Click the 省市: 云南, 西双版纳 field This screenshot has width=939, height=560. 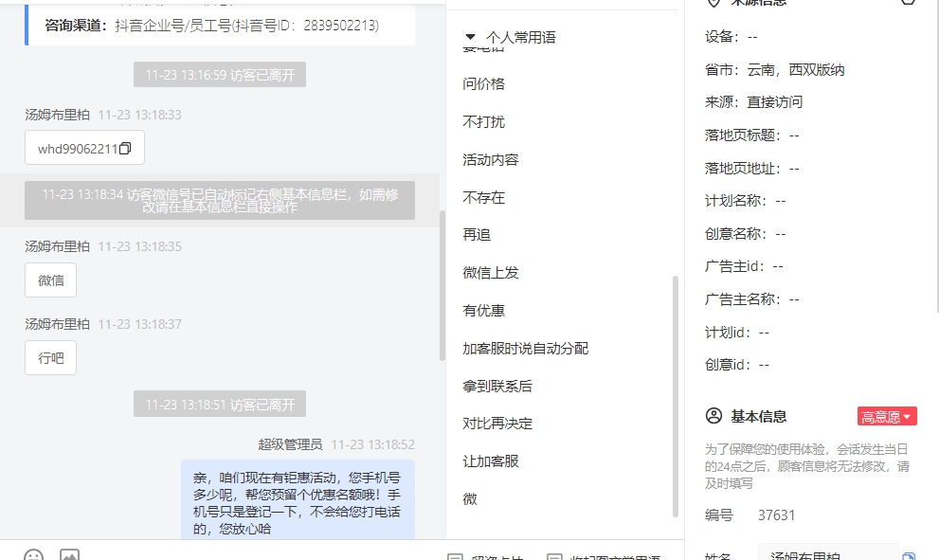click(x=775, y=69)
